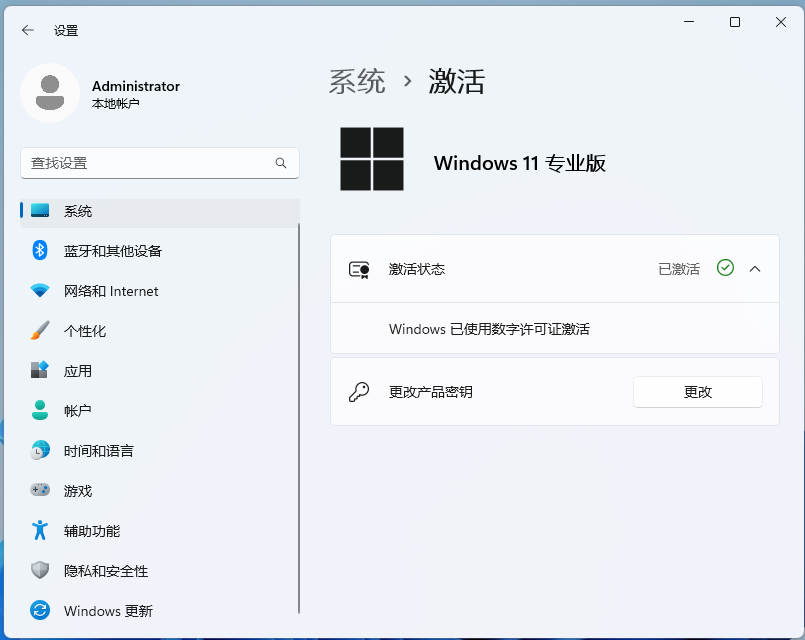Viewport: 805px width, 640px height.
Task: Open 系统 in the sidebar
Action: tap(160, 211)
